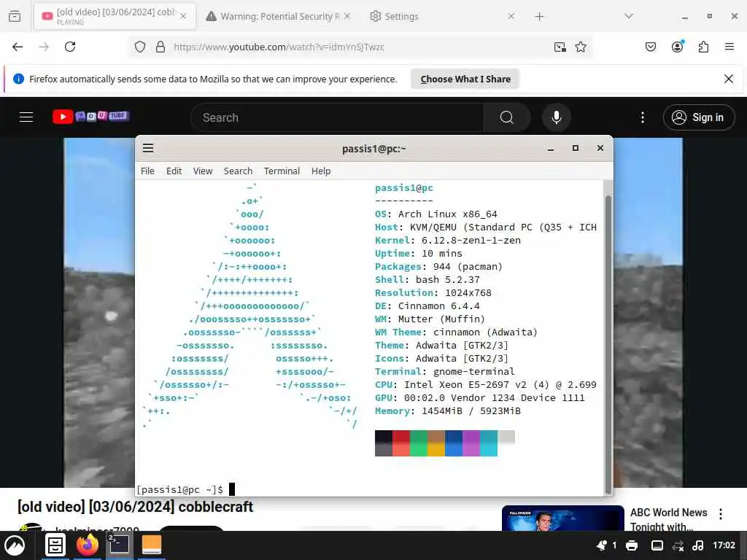The height and width of the screenshot is (560, 747).
Task: Open the orange app in the taskbar
Action: (x=152, y=545)
